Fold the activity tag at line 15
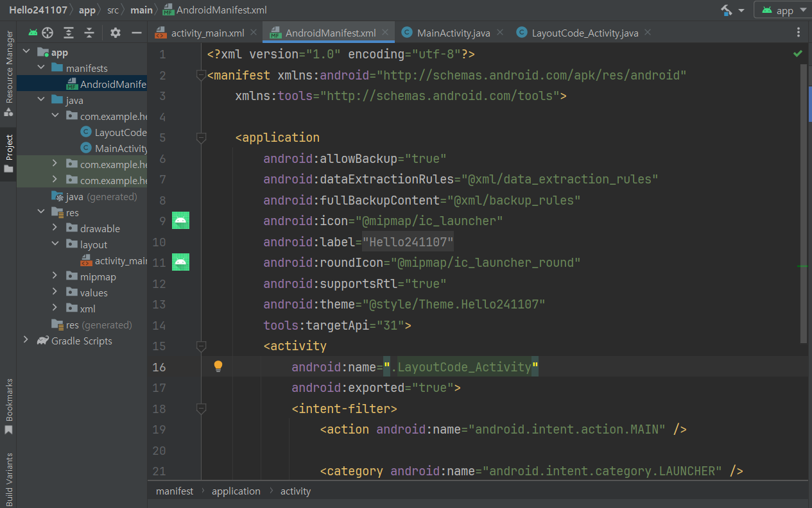The height and width of the screenshot is (508, 812). 201,346
